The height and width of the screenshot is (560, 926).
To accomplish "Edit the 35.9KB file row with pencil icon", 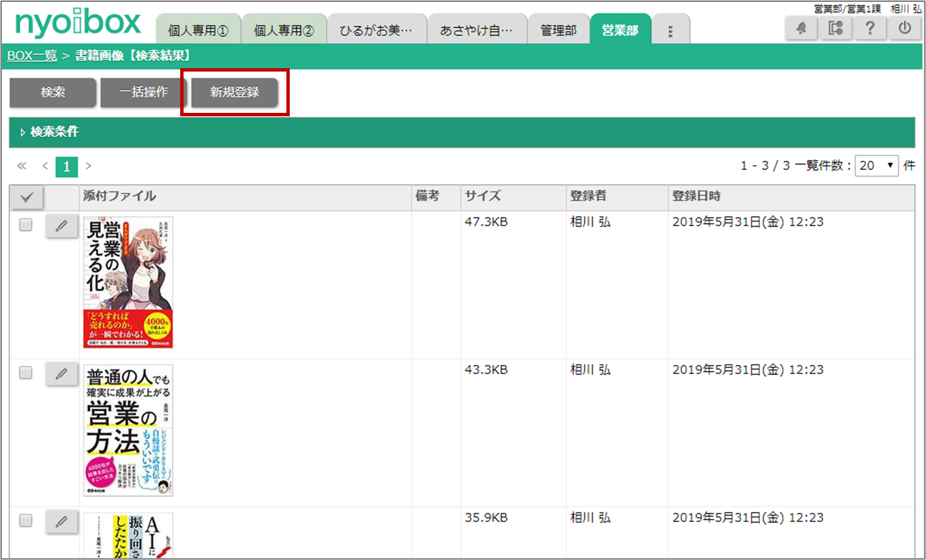I will 62,522.
